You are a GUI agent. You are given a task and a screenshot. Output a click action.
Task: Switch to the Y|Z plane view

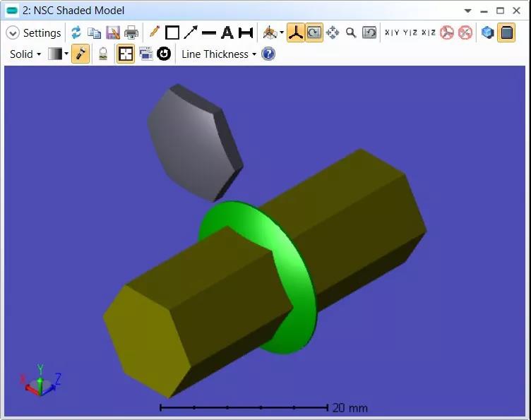tap(410, 32)
